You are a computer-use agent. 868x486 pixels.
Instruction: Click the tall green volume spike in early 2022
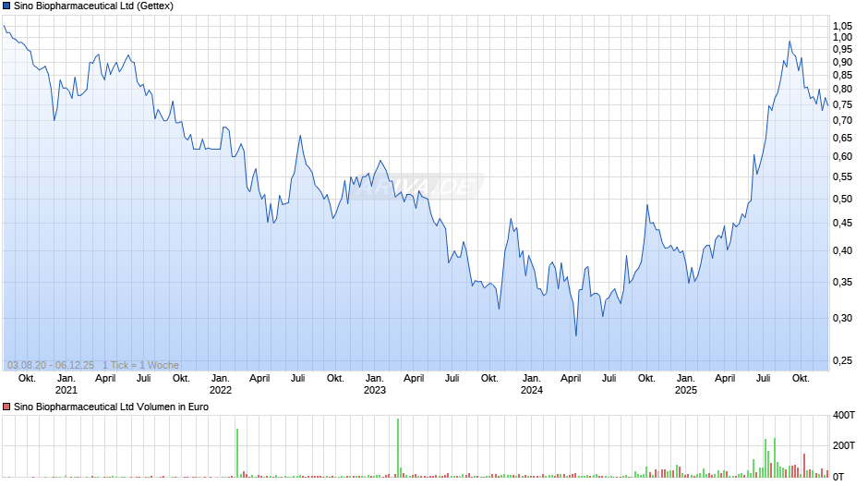coord(237,453)
